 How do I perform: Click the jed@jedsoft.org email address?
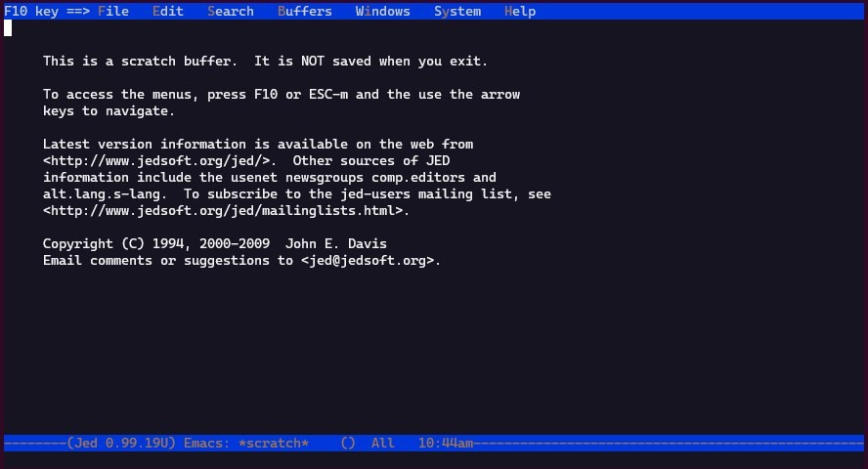368,261
